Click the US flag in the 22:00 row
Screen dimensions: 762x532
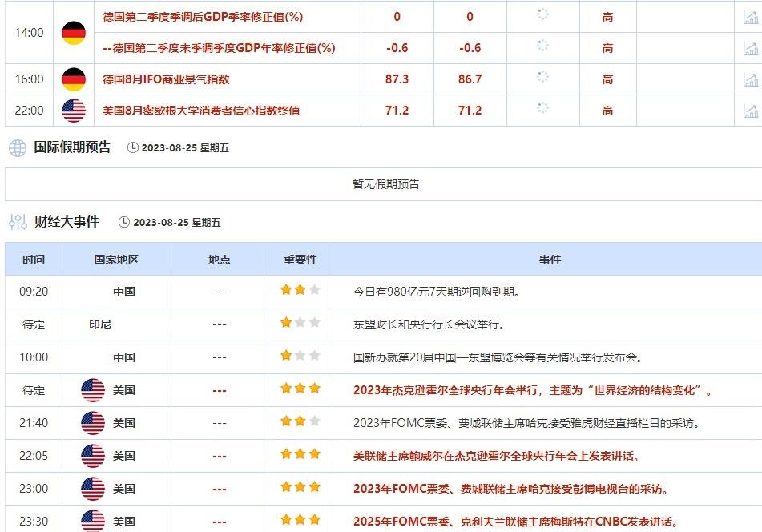point(74,111)
